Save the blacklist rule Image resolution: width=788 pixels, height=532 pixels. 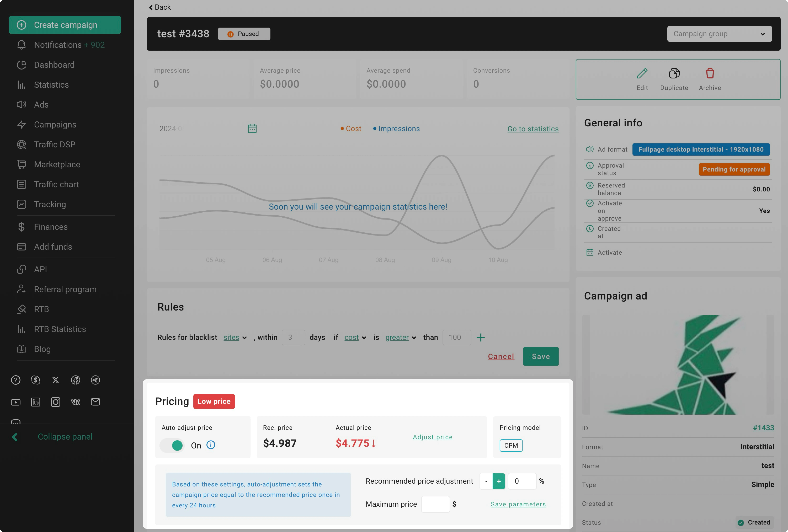pyautogui.click(x=540, y=356)
